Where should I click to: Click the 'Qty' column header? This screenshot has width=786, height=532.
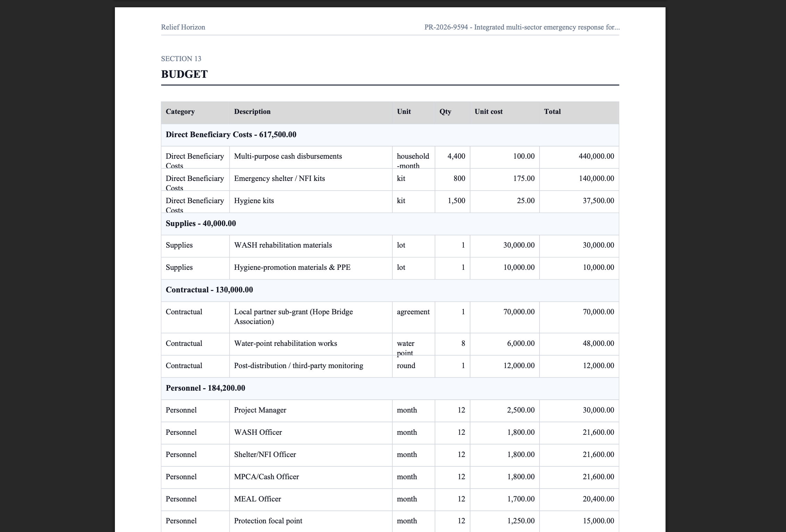point(445,111)
